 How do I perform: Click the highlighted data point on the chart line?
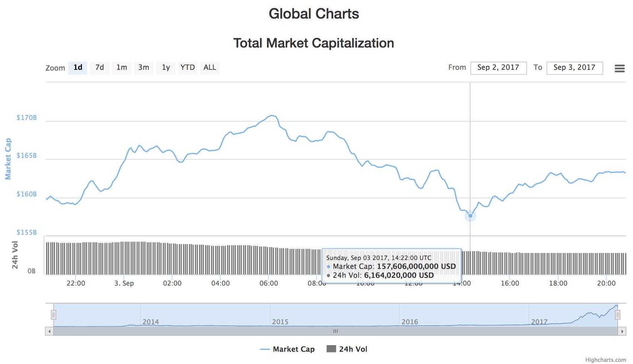(x=470, y=216)
